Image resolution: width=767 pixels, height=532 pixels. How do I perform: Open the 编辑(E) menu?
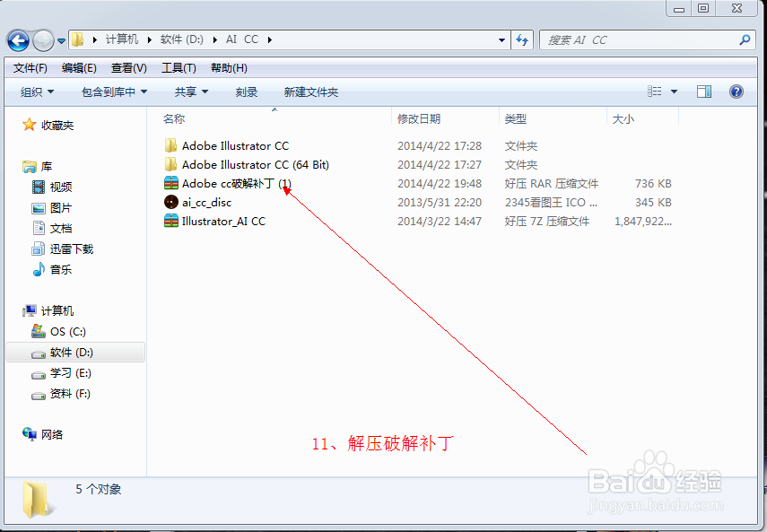pyautogui.click(x=79, y=68)
